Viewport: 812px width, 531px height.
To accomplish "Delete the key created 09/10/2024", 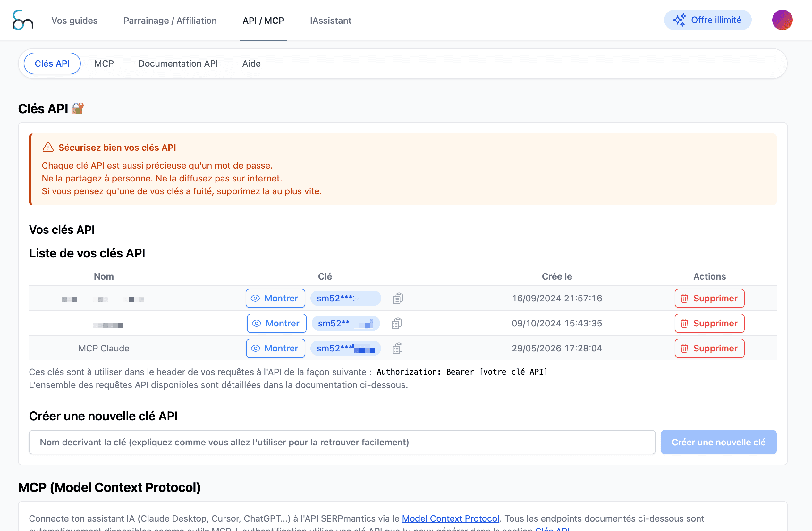I will click(x=709, y=323).
